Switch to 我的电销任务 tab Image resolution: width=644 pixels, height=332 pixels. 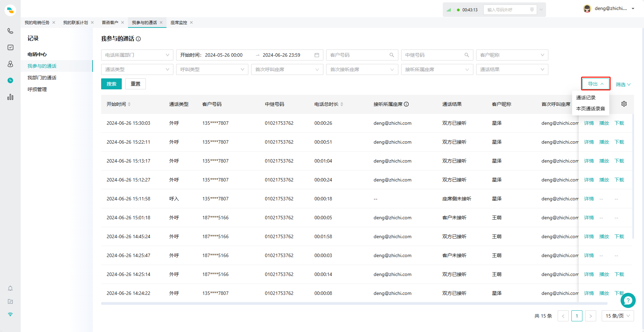point(37,23)
